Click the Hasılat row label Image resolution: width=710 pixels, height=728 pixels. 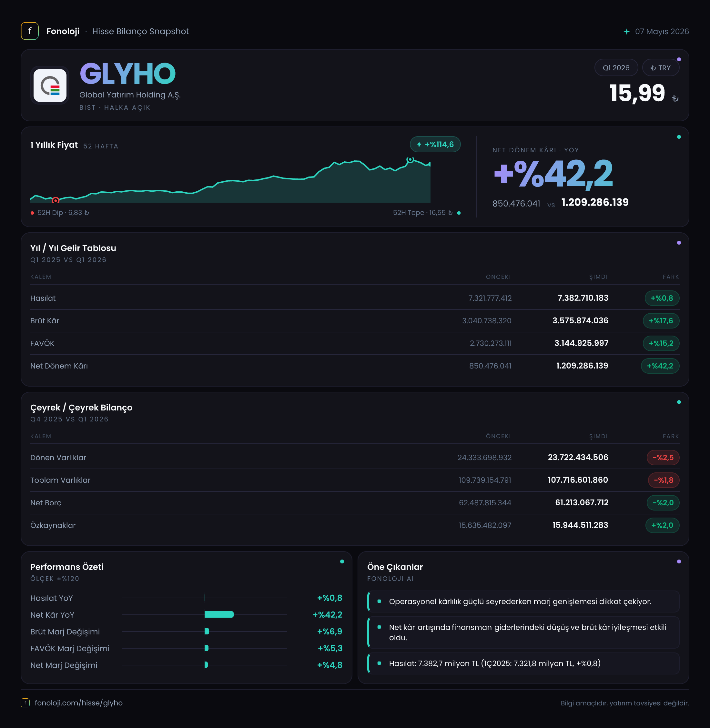43,298
